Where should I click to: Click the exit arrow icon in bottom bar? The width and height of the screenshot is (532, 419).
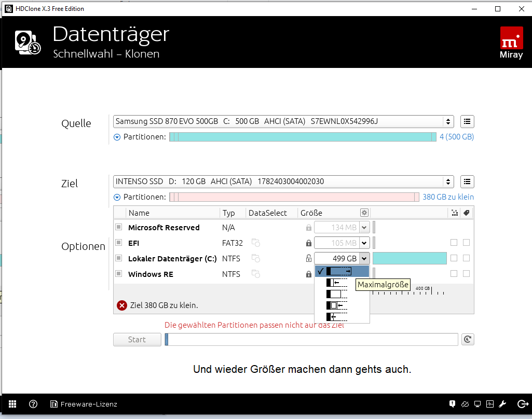tap(523, 404)
